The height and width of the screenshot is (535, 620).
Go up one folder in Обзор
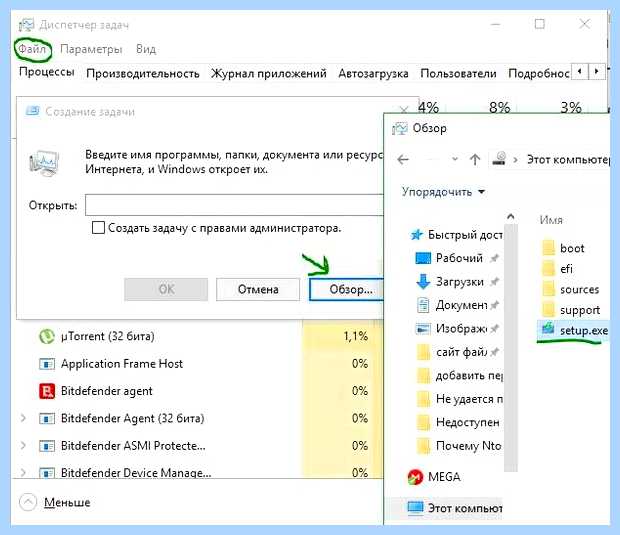475,160
